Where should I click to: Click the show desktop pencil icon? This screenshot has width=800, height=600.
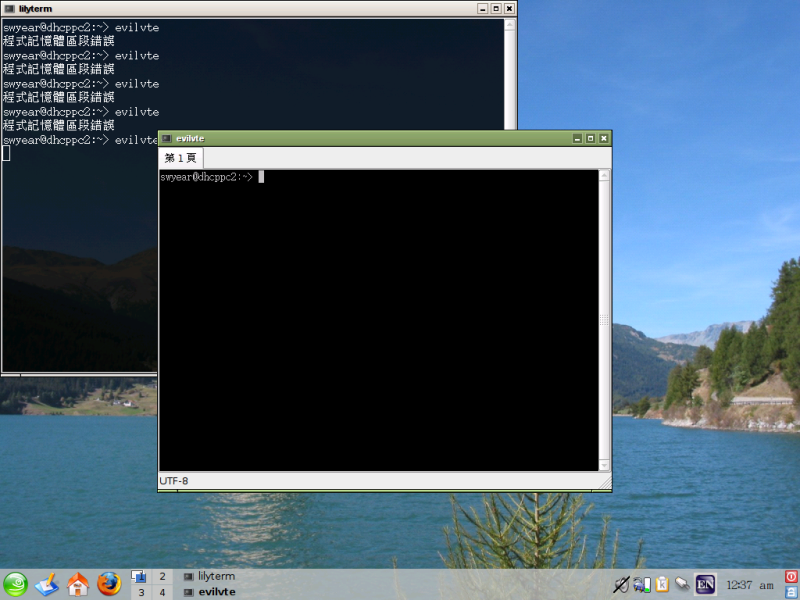[x=47, y=584]
